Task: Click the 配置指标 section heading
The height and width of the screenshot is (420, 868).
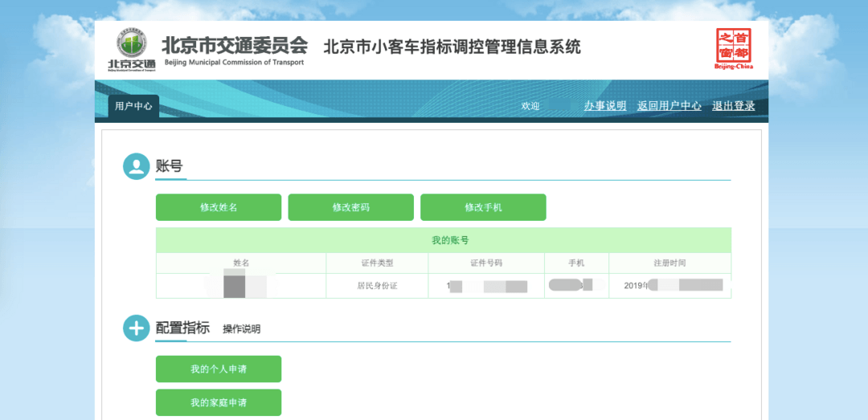Action: tap(182, 328)
